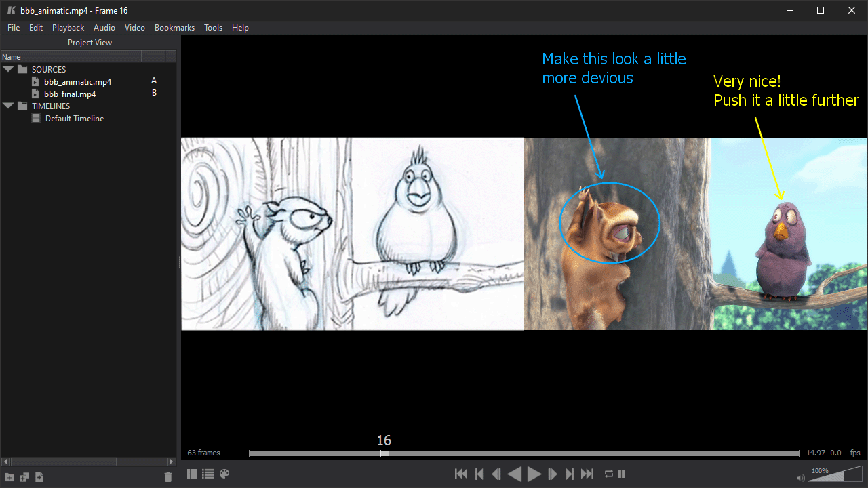The width and height of the screenshot is (868, 488).
Task: Click the add source file icon
Action: coord(39,477)
